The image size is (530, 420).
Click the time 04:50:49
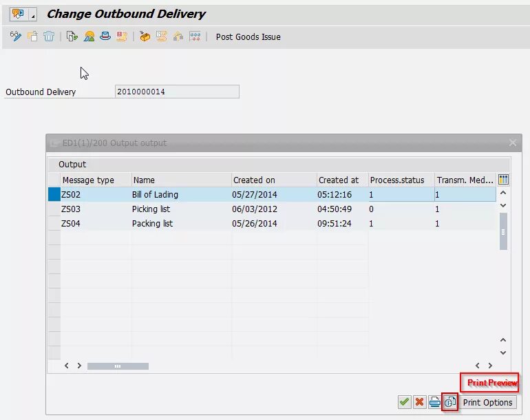(335, 209)
